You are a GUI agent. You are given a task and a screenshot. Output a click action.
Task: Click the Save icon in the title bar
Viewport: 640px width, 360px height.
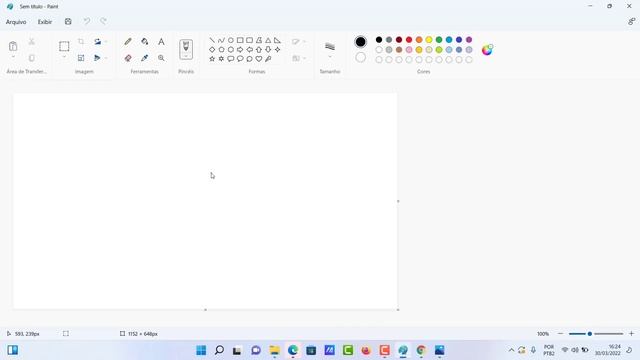68,22
